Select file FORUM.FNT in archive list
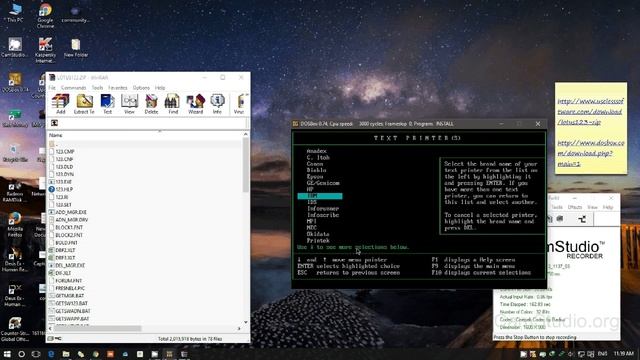640x360 pixels. (69, 281)
